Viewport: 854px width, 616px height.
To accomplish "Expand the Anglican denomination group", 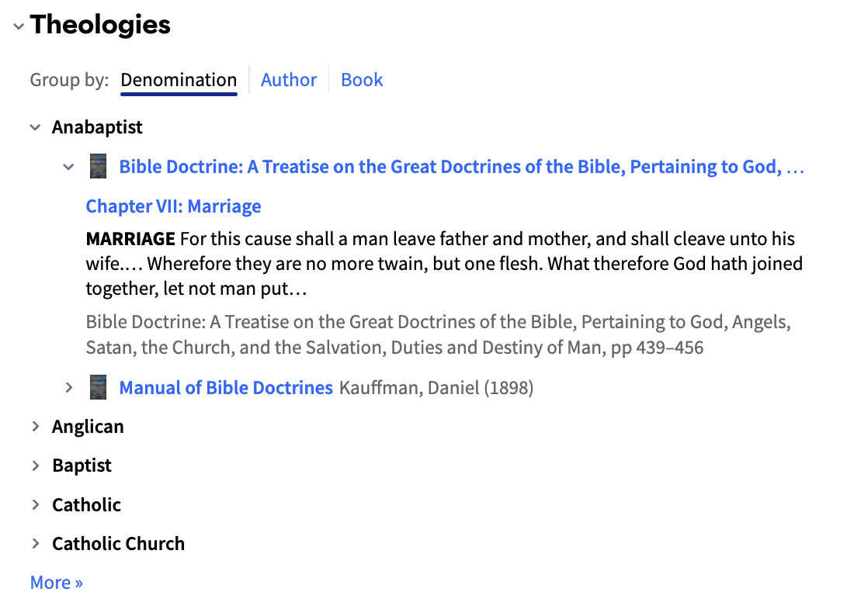I will [x=36, y=426].
